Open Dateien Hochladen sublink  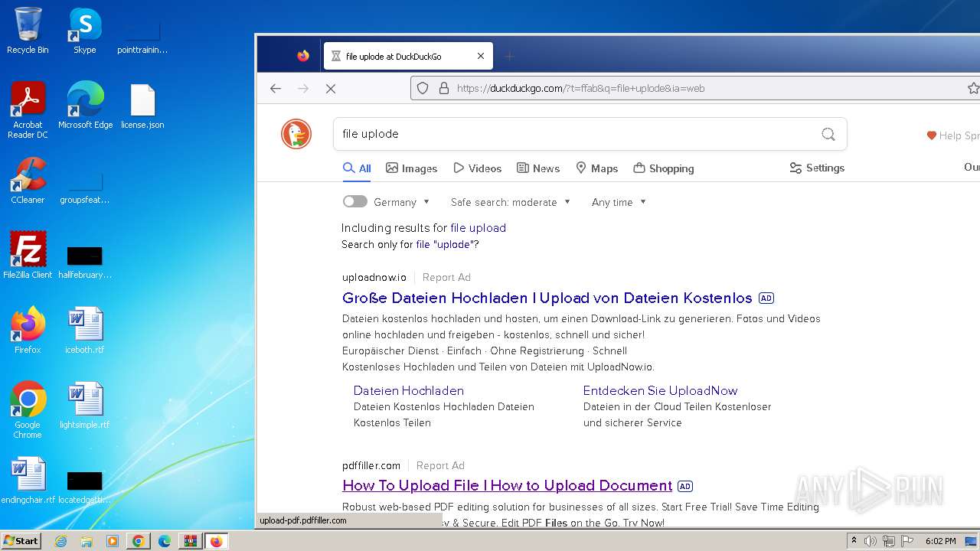[x=409, y=390]
